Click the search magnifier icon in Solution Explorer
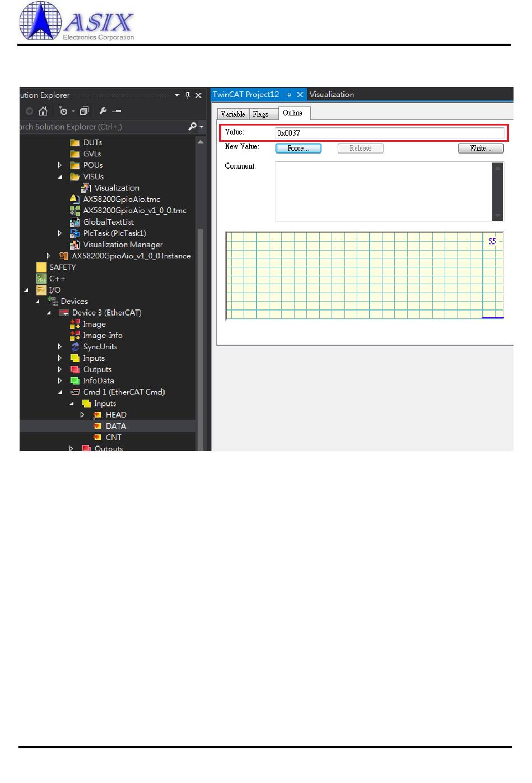532x783 pixels. pos(192,127)
